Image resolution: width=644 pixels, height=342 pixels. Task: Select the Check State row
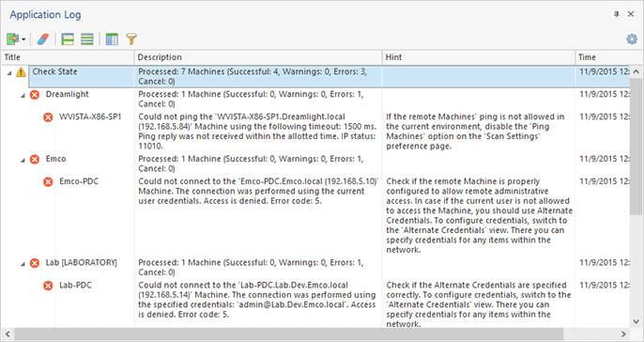coord(329,76)
